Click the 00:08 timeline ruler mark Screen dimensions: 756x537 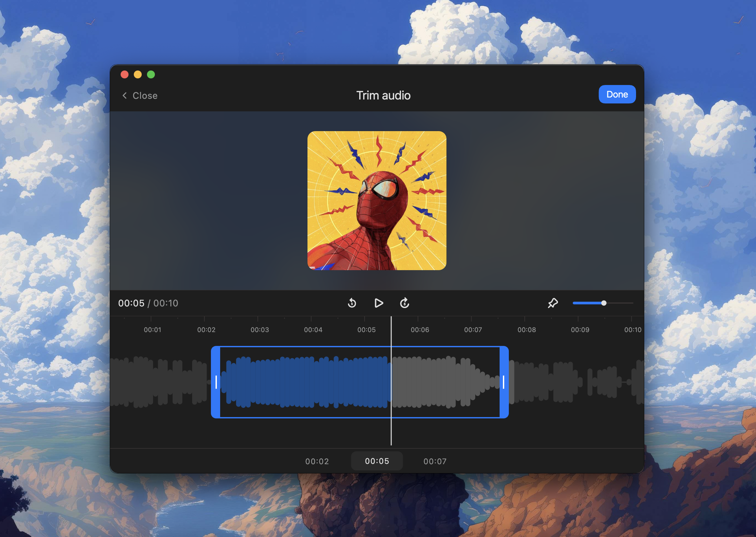pyautogui.click(x=527, y=330)
